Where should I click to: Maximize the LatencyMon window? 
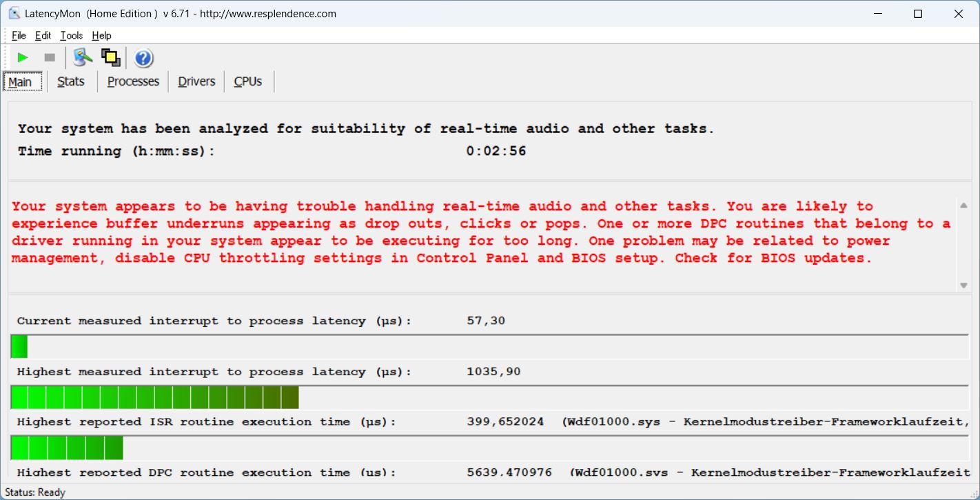pos(917,14)
